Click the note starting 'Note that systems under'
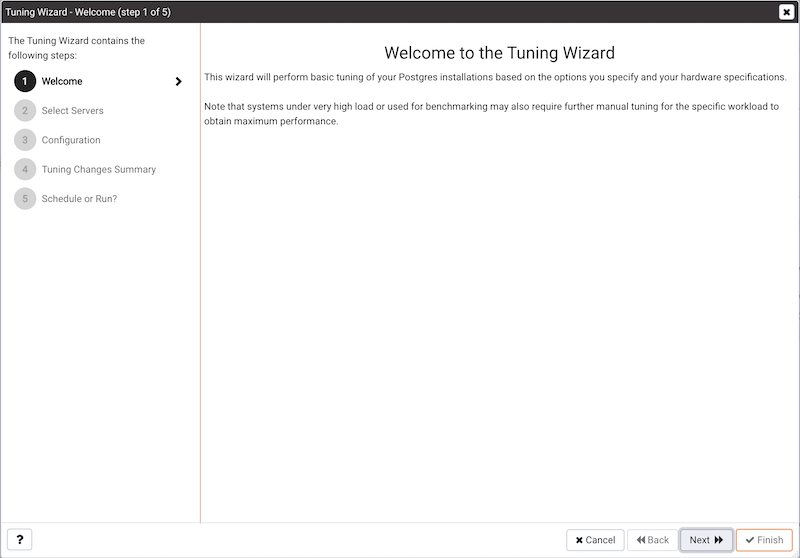 coord(491,114)
